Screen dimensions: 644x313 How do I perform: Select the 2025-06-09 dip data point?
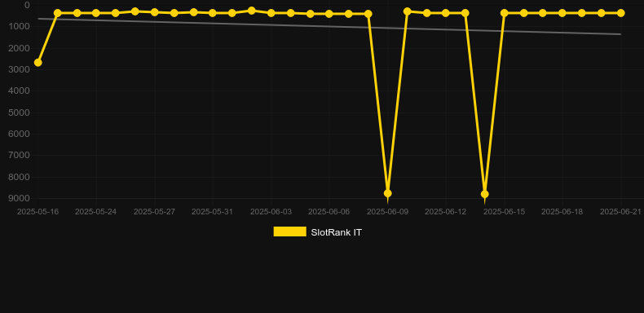[x=388, y=193]
